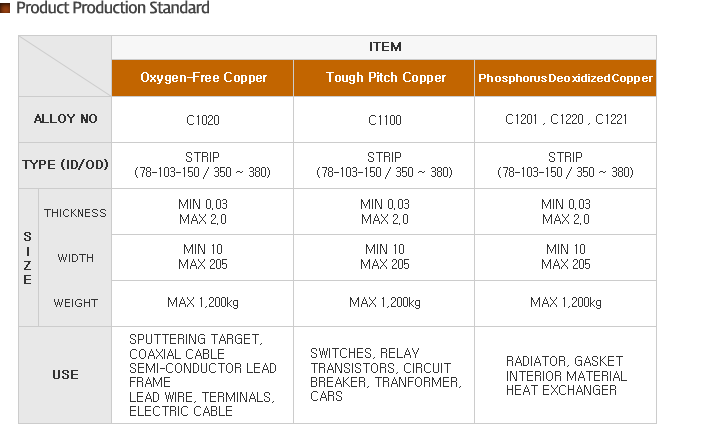Select the Phosphorus Deoxidized Copper header
Viewport: 715px width, 425px height.
pos(565,78)
